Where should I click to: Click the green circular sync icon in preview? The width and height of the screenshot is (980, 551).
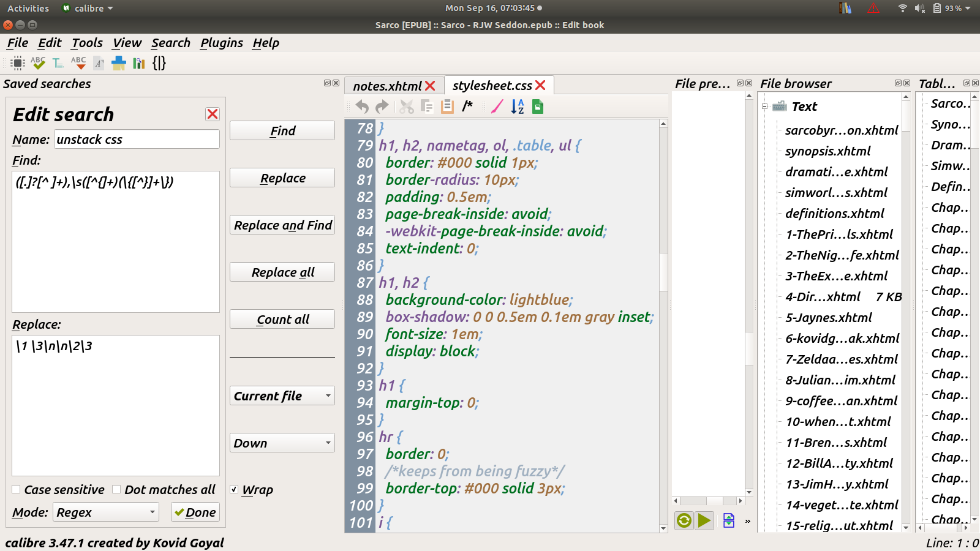coord(684,520)
